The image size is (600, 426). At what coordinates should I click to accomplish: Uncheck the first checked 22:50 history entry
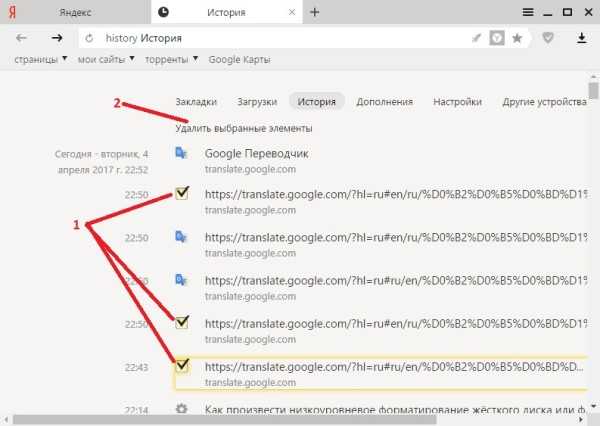pos(182,194)
